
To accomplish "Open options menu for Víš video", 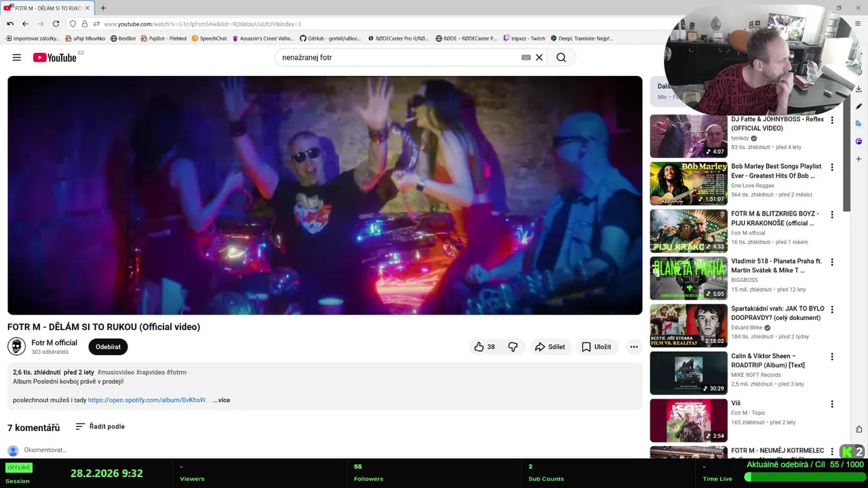I will tap(832, 405).
